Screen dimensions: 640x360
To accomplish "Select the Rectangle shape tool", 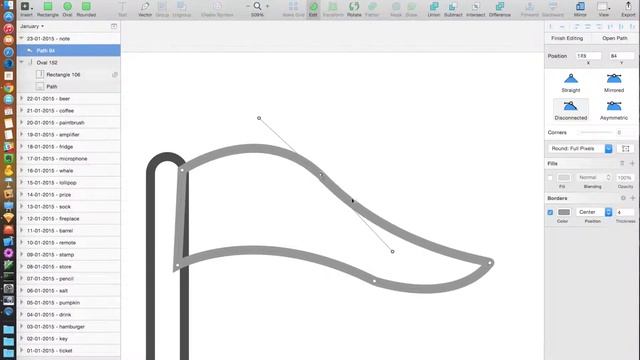I will tap(48, 9).
